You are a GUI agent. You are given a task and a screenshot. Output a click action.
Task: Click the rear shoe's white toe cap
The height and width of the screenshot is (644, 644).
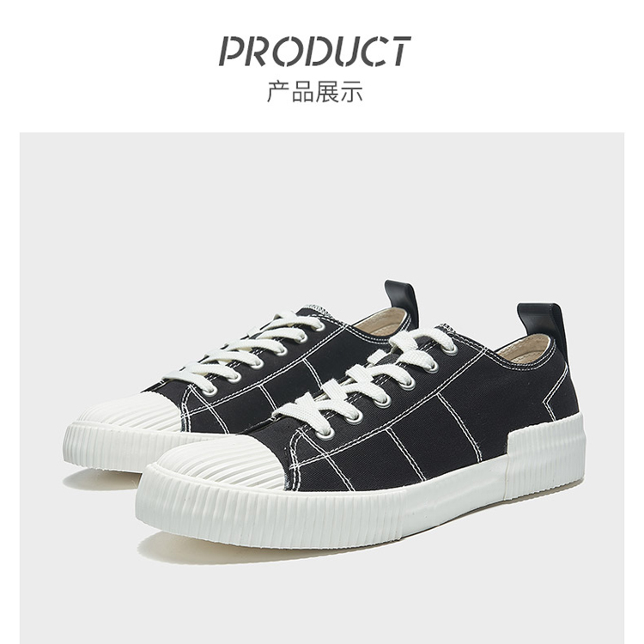click(131, 410)
